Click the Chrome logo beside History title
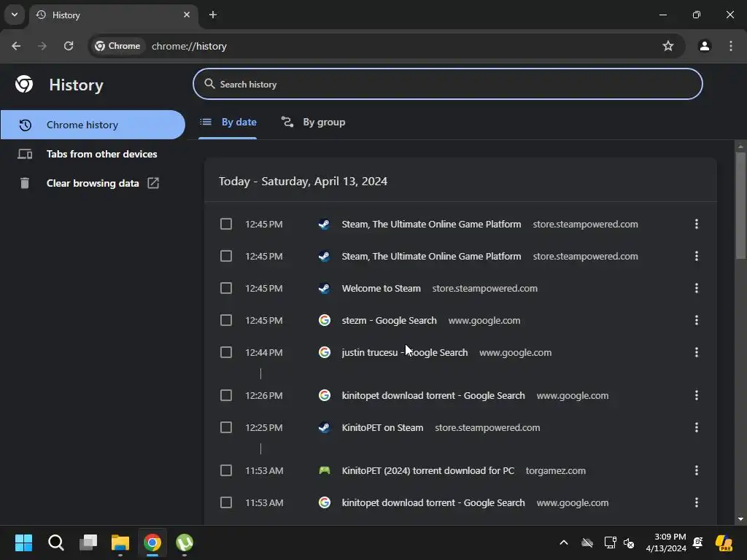This screenshot has width=747, height=560. point(24,85)
